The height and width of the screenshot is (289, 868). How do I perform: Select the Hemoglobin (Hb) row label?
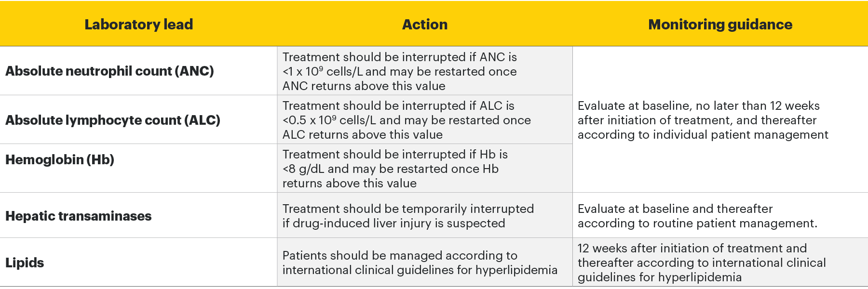(x=60, y=159)
